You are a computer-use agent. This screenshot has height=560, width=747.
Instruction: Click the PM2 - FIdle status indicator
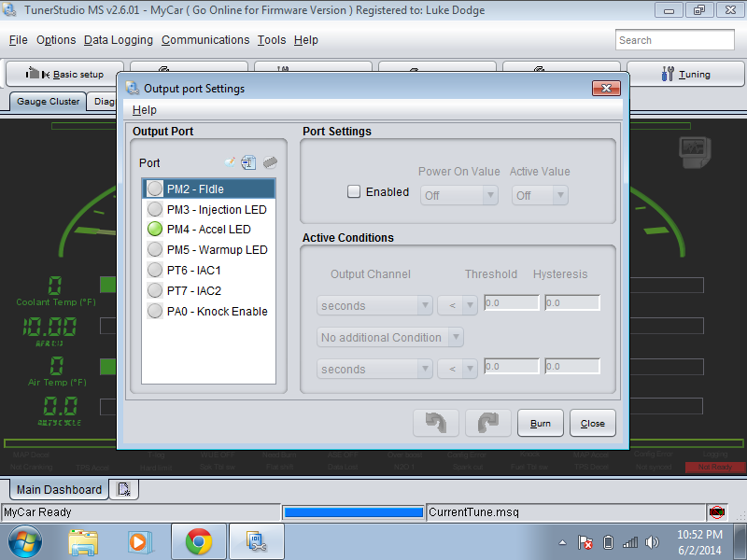pos(155,189)
